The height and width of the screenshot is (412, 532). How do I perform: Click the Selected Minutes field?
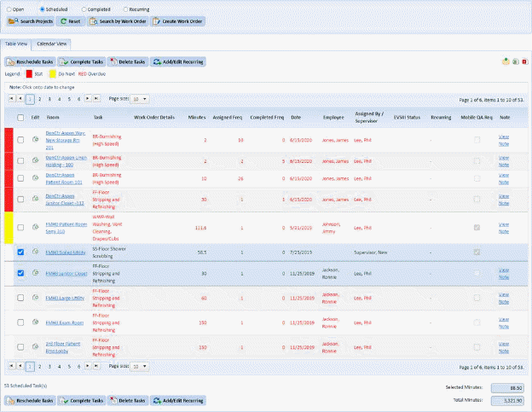(x=508, y=387)
